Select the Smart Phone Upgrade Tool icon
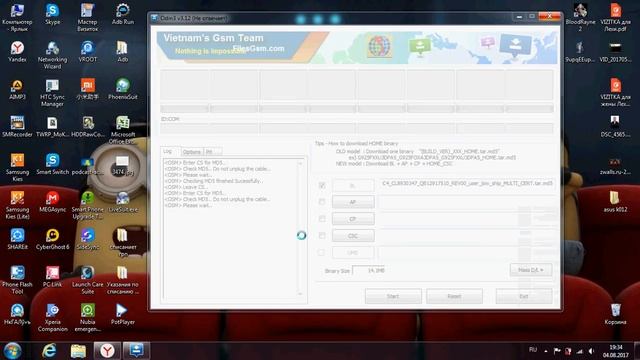The image size is (640, 360). (87, 205)
